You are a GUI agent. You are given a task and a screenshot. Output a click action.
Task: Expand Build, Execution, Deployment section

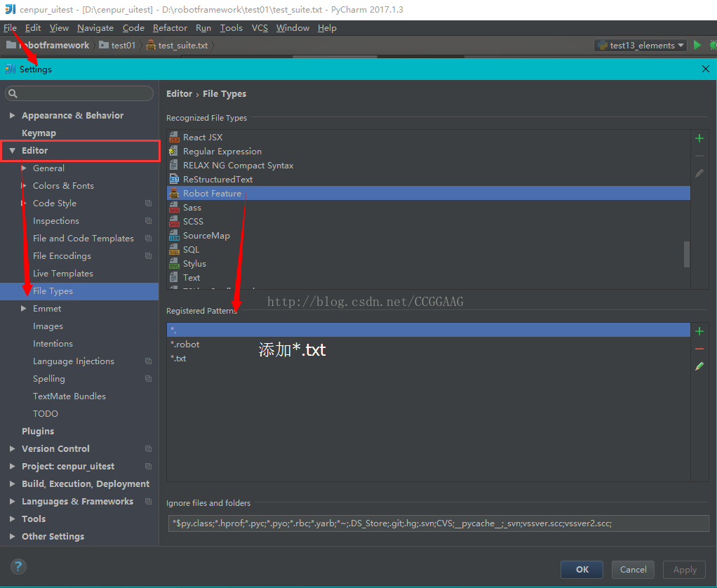click(13, 483)
